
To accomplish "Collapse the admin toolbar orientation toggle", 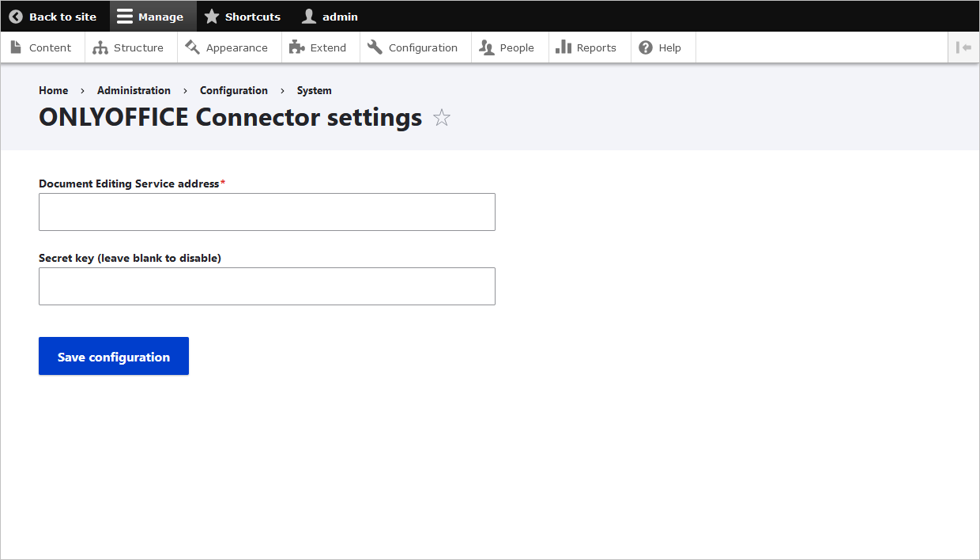I will click(963, 47).
